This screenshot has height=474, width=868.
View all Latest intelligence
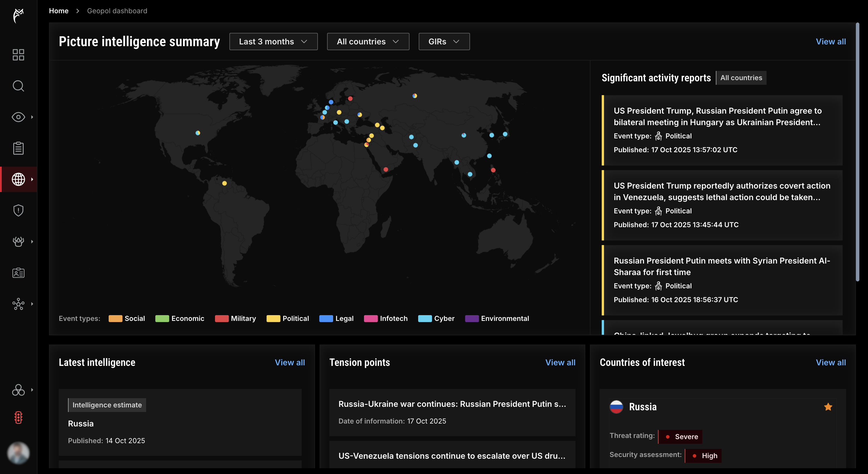click(x=290, y=362)
